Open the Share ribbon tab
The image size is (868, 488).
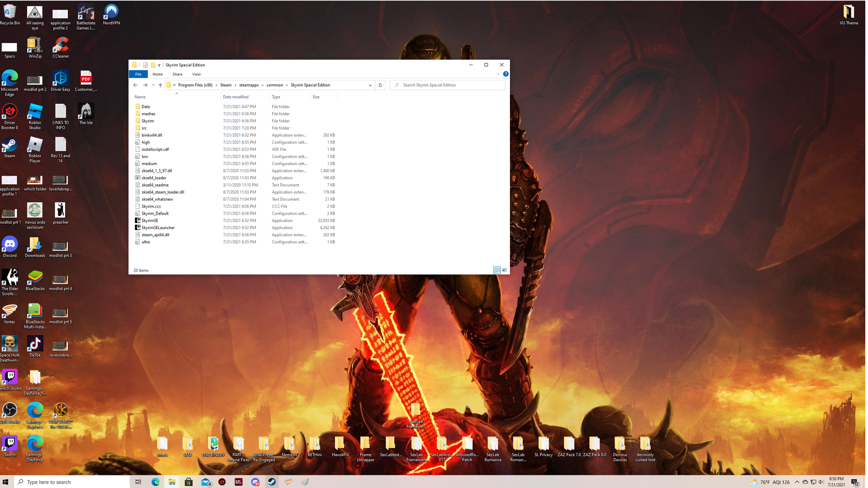click(x=177, y=74)
